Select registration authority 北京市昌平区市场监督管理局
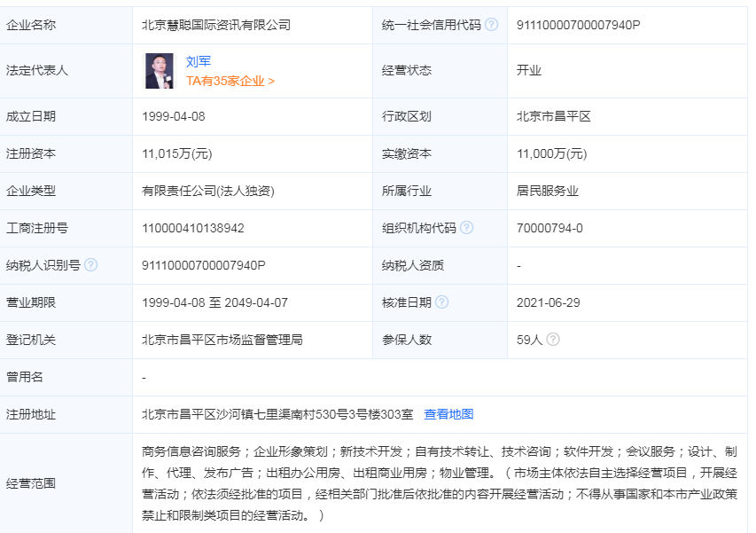756x533 pixels. coord(222,340)
